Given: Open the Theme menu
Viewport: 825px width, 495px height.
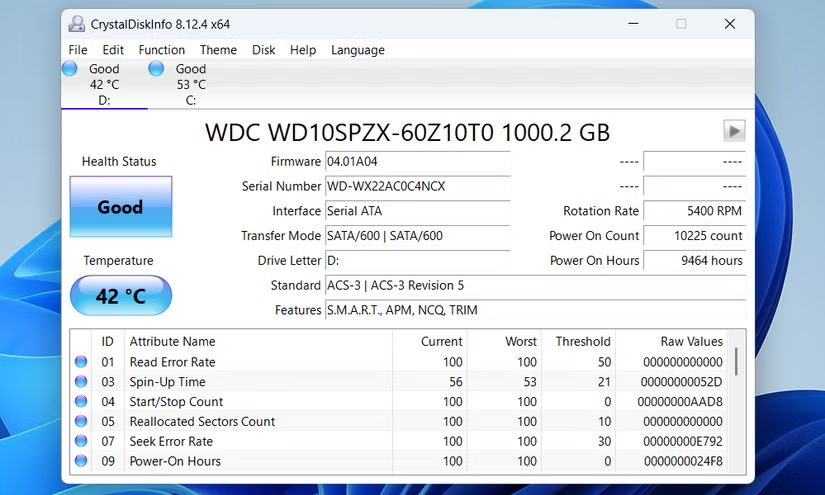Looking at the screenshot, I should pyautogui.click(x=218, y=50).
